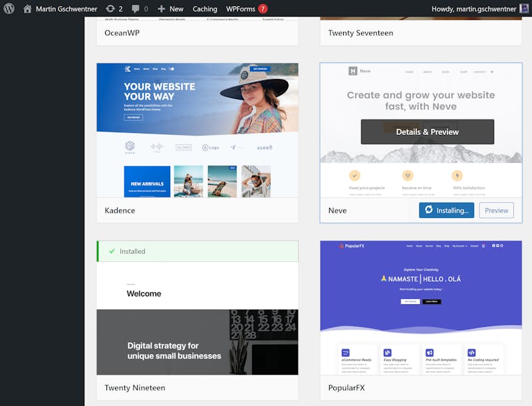This screenshot has width=532, height=406.
Task: Open the Caching menu
Action: 205,9
